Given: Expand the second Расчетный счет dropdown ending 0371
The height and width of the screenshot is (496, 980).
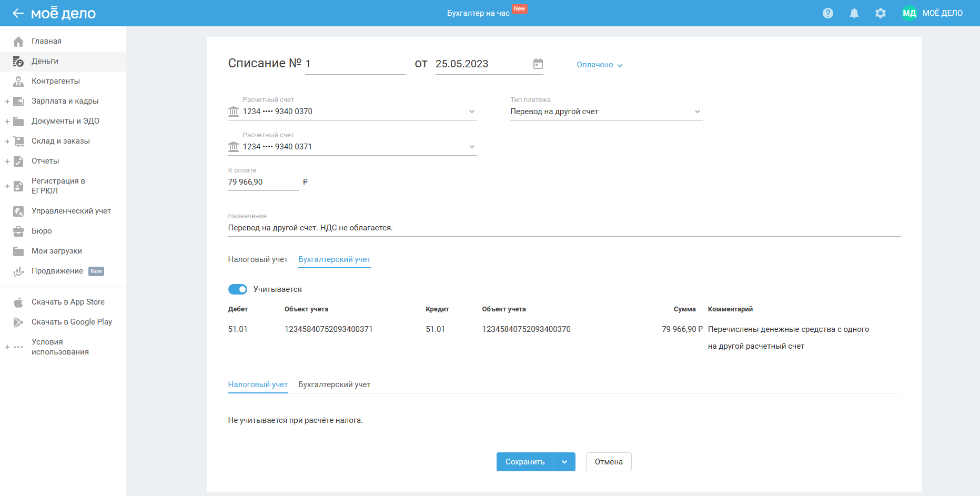Looking at the screenshot, I should tap(471, 147).
